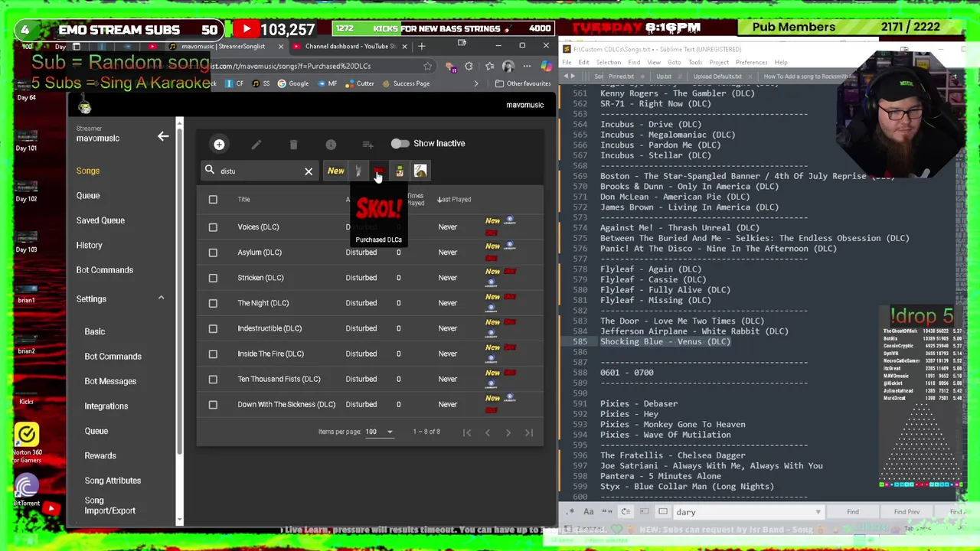Add a new song with the plus icon
980x551 pixels.
tap(219, 144)
